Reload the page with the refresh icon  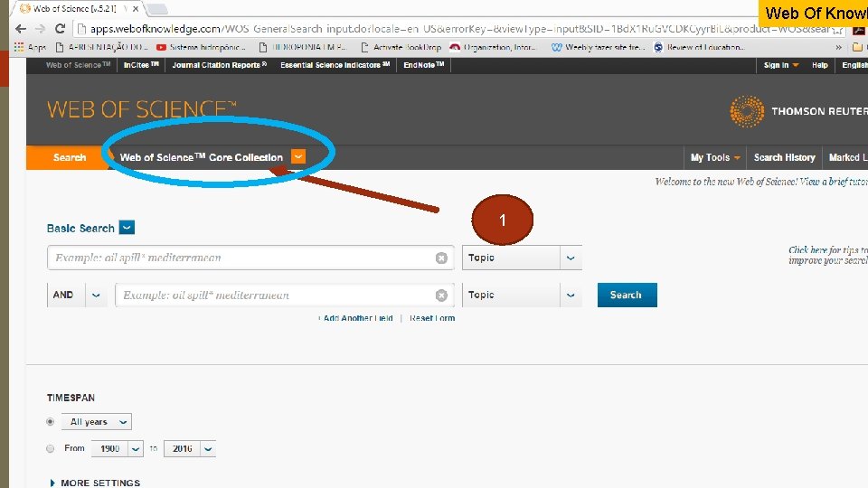coord(60,29)
